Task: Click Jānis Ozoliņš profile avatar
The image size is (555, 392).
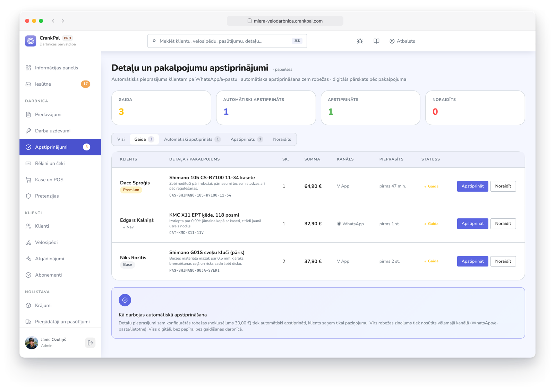Action: tap(32, 343)
